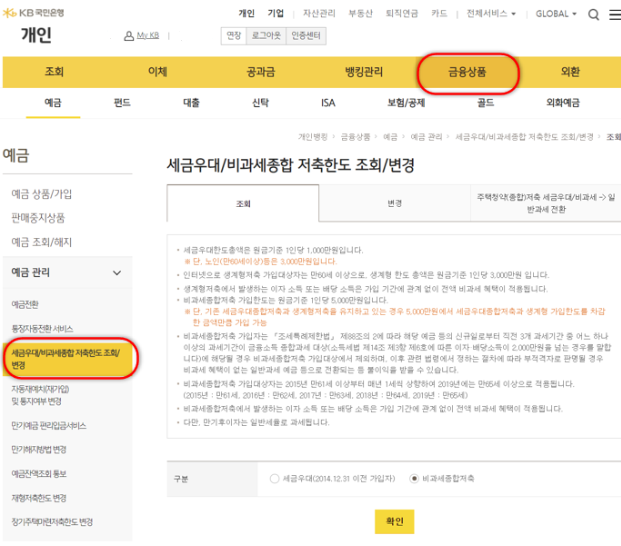Click 개인뱅킹 in the breadcrumb
This screenshot has width=621, height=546.
[x=312, y=137]
